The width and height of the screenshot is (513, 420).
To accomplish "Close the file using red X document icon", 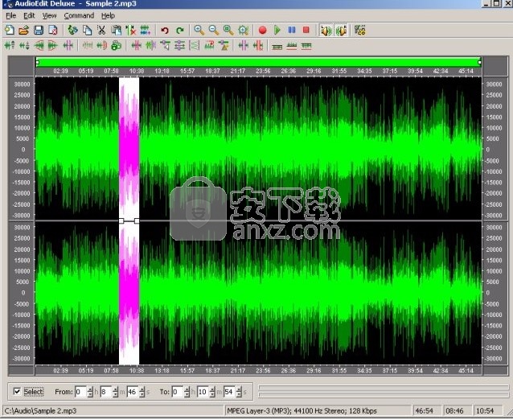I will 53,30.
